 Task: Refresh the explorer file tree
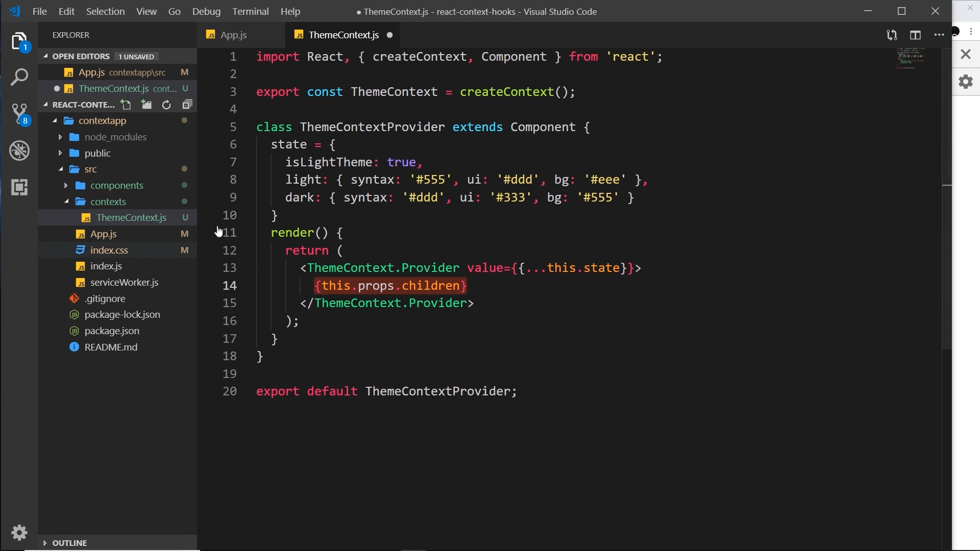pyautogui.click(x=166, y=105)
